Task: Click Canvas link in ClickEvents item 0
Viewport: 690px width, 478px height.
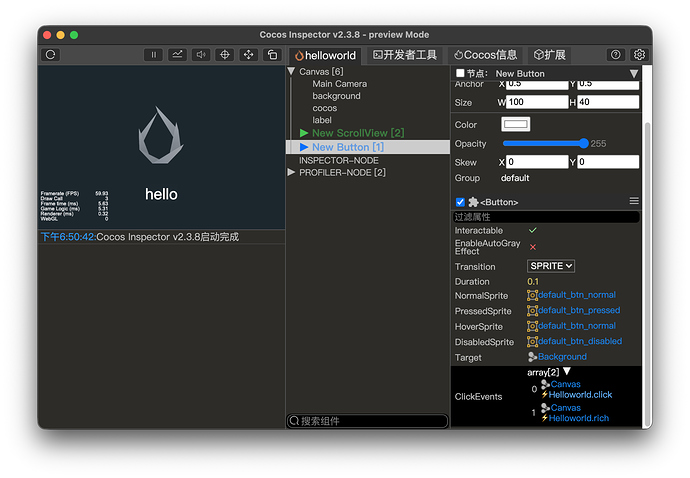Action: coord(565,384)
